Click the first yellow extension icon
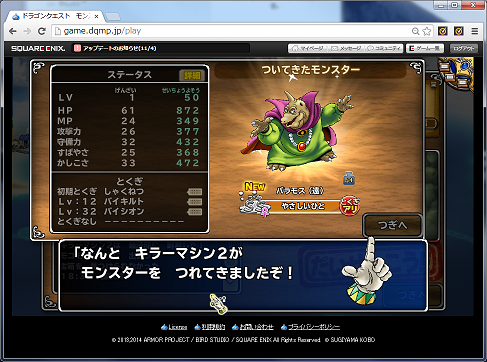The height and width of the screenshot is (362, 487). 443,31
